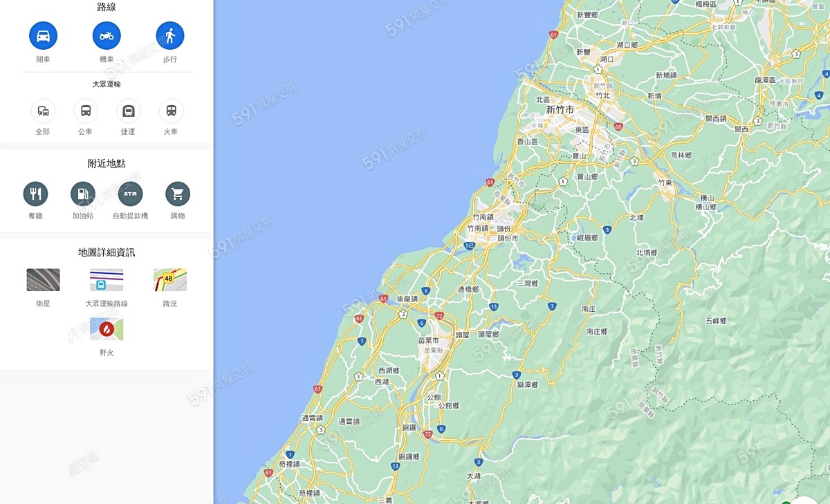Turn on the 路況 traffic layer
The image size is (830, 504).
click(x=170, y=280)
